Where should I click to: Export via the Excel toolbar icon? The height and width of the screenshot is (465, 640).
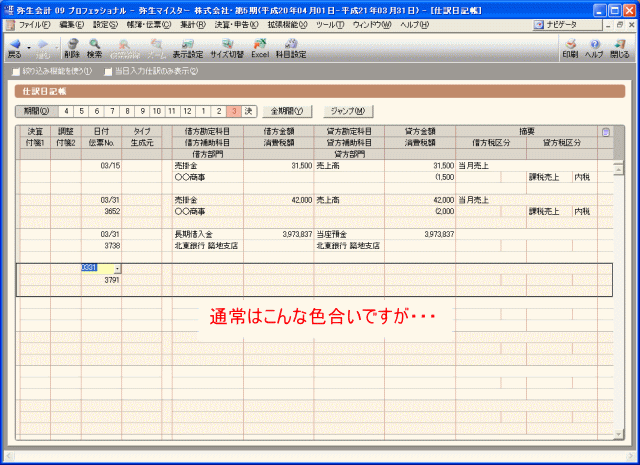pyautogui.click(x=259, y=48)
